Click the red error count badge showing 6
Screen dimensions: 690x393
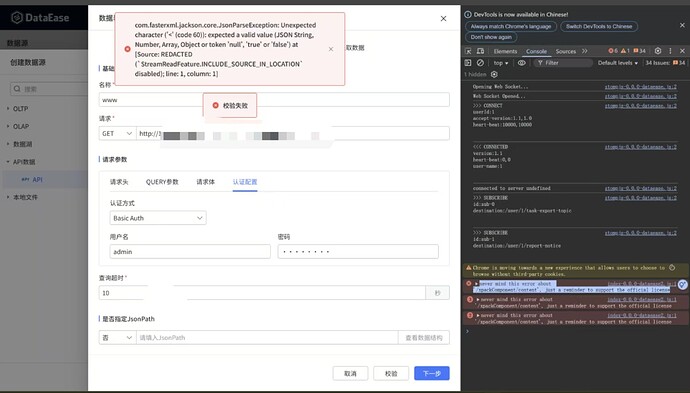coord(613,51)
